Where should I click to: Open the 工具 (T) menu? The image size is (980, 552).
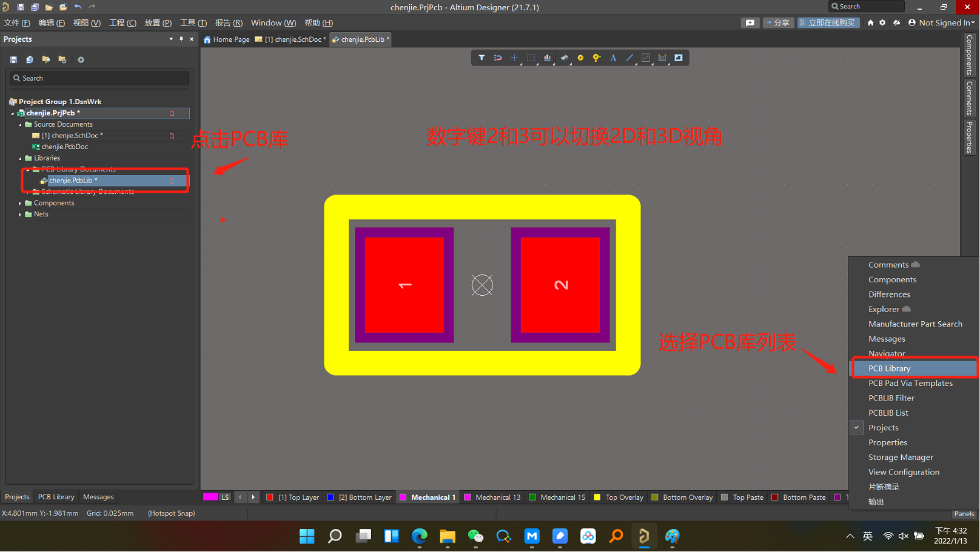tap(193, 22)
